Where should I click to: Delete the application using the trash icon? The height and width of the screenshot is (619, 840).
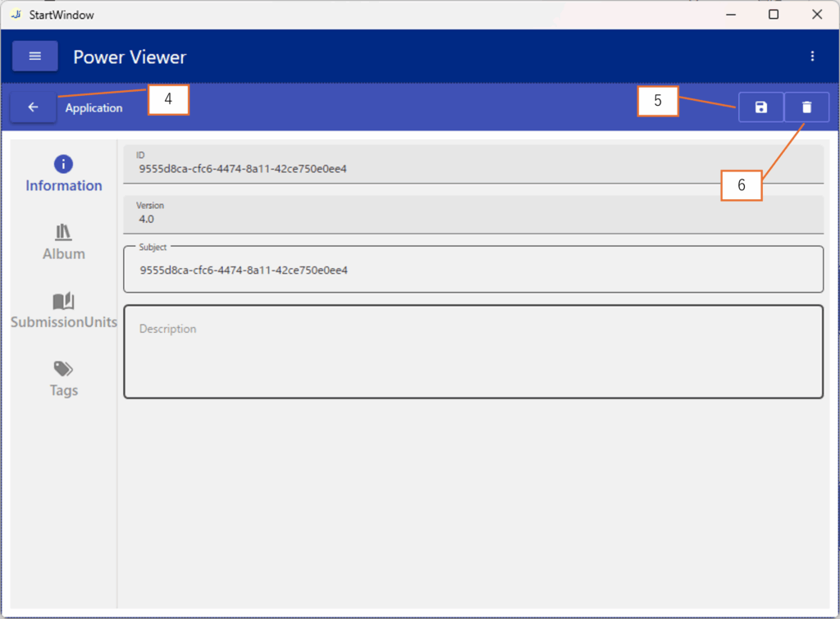tap(806, 107)
